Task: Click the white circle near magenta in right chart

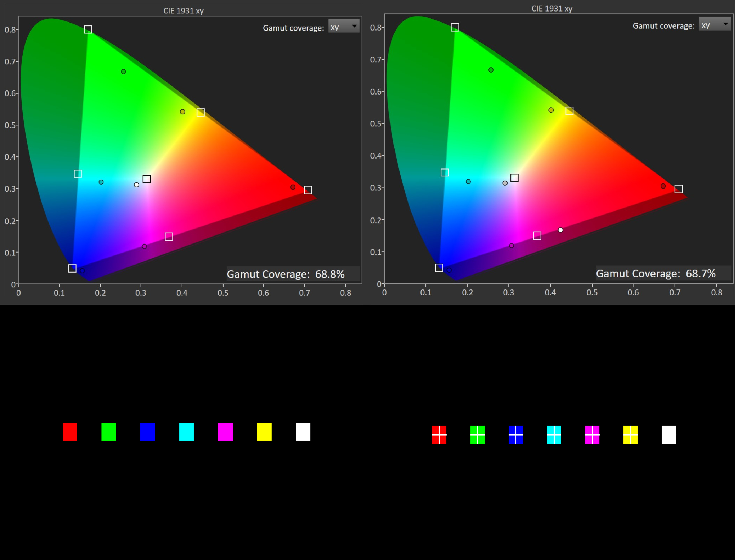Action: pyautogui.click(x=561, y=230)
